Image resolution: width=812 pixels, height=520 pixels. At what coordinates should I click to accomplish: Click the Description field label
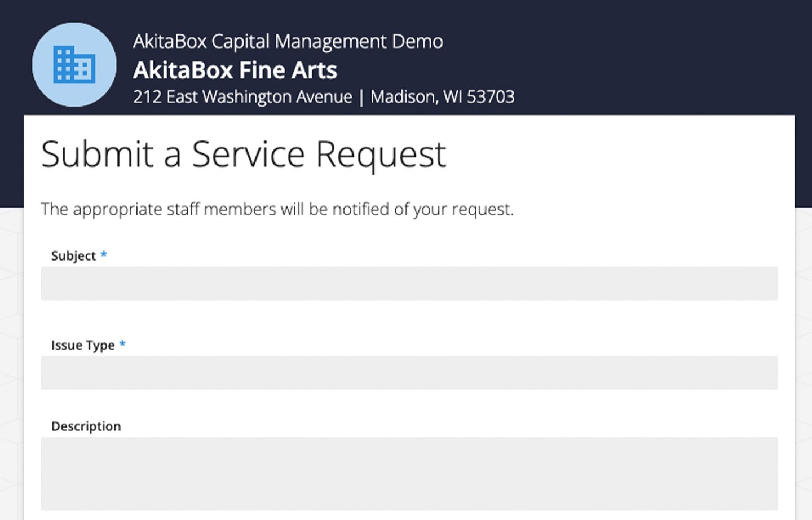[86, 426]
